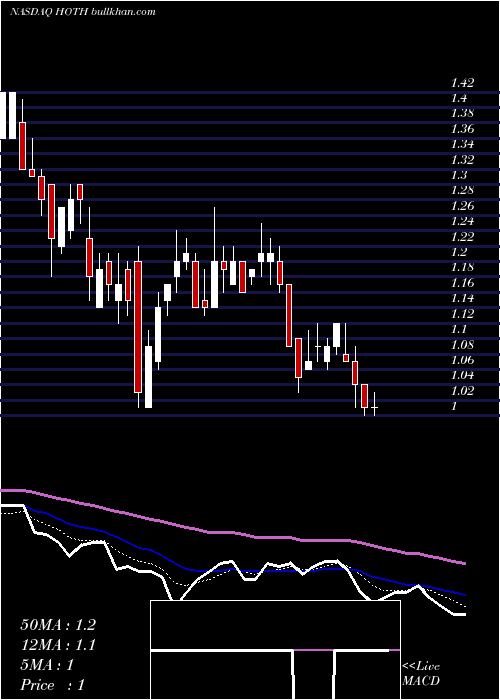Screen dimensions: 500x700
Task: Click the 1.06 price axis label
Action: coord(462,360)
